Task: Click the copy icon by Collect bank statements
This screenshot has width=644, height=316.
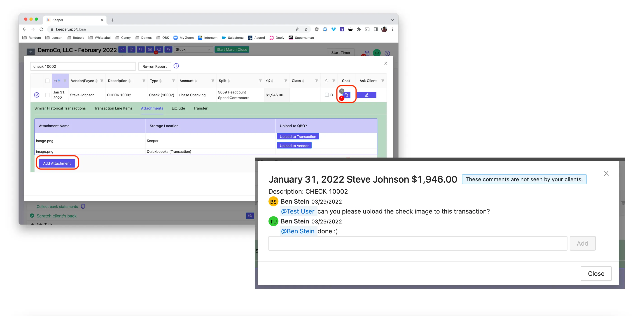Action: [83, 206]
